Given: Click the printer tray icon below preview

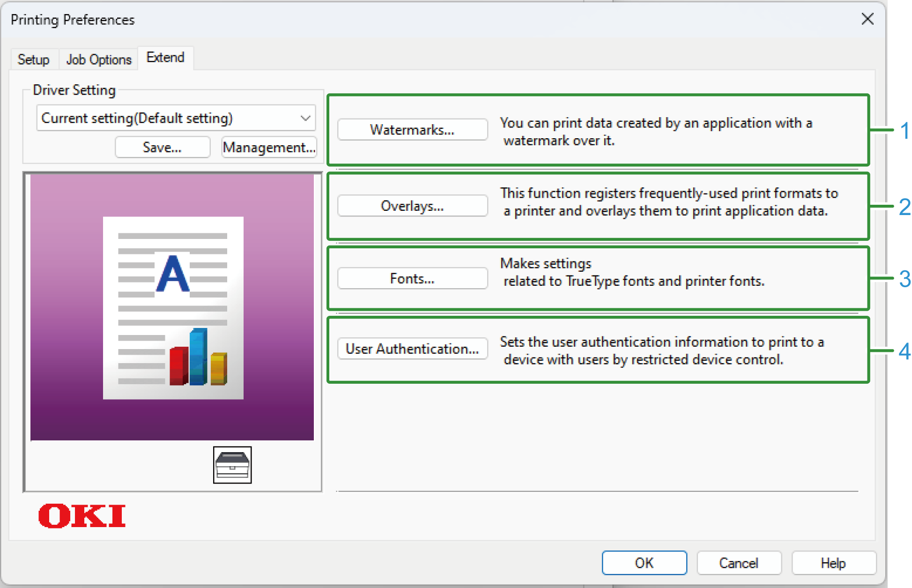Looking at the screenshot, I should pos(232,464).
